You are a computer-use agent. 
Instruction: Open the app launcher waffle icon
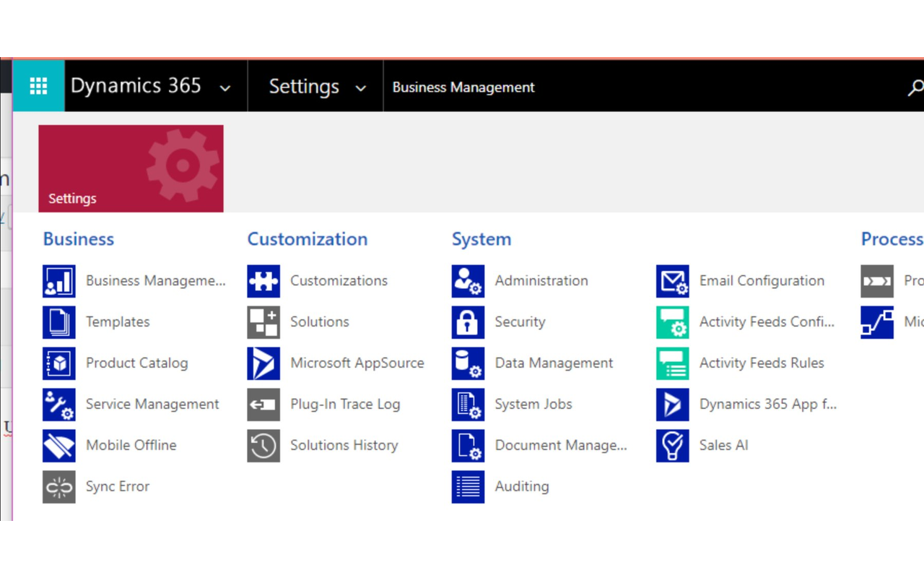click(x=38, y=86)
